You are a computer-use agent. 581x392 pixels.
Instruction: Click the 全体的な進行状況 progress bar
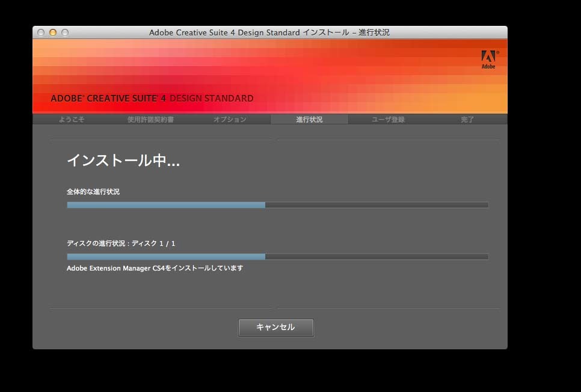point(277,205)
